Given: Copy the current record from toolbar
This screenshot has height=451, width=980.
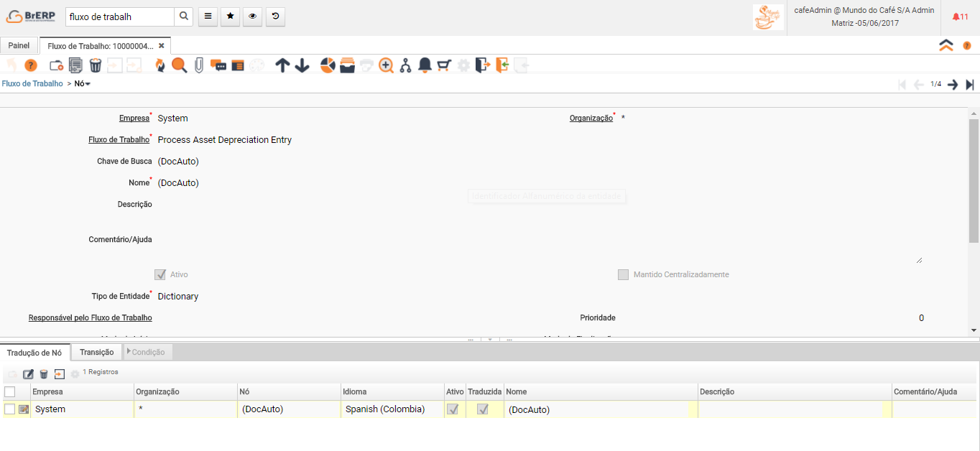Looking at the screenshot, I should (x=75, y=65).
